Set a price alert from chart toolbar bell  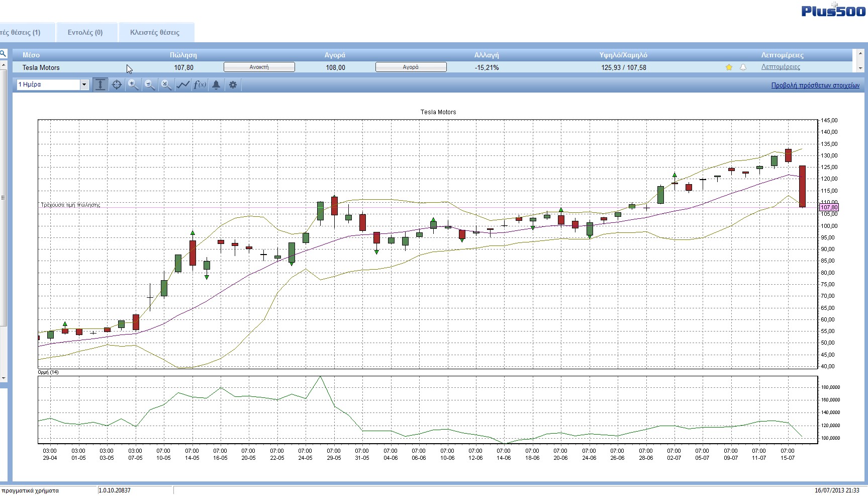tap(216, 85)
